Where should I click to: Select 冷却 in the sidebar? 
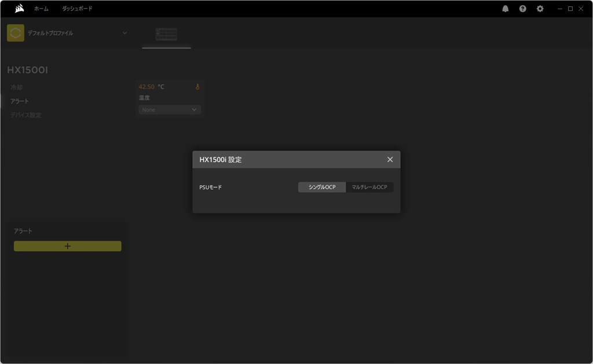[x=16, y=87]
